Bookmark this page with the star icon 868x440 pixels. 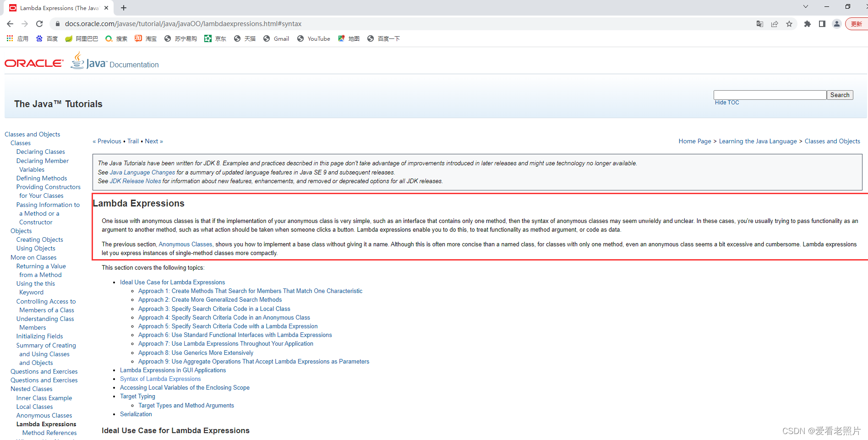[x=789, y=24]
